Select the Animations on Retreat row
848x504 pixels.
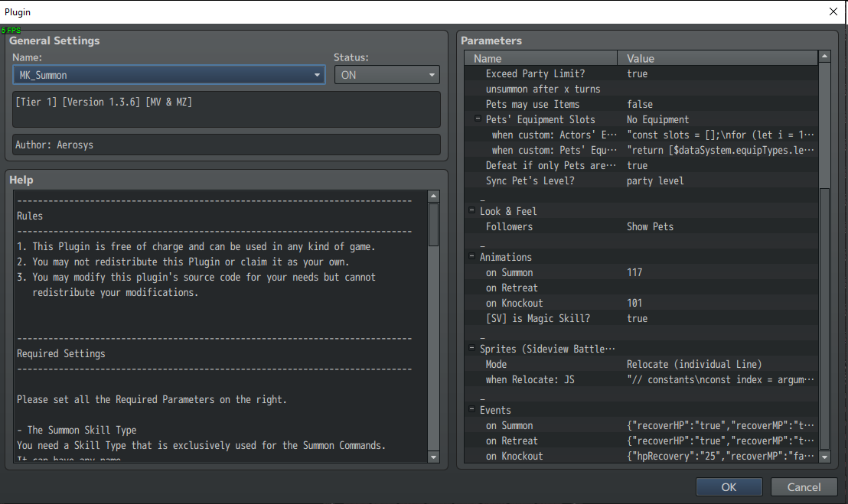click(x=641, y=288)
